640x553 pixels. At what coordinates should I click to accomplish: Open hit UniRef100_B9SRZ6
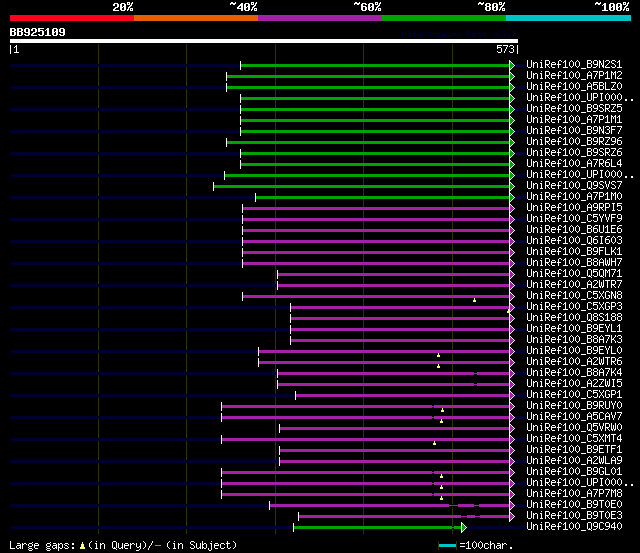574,153
